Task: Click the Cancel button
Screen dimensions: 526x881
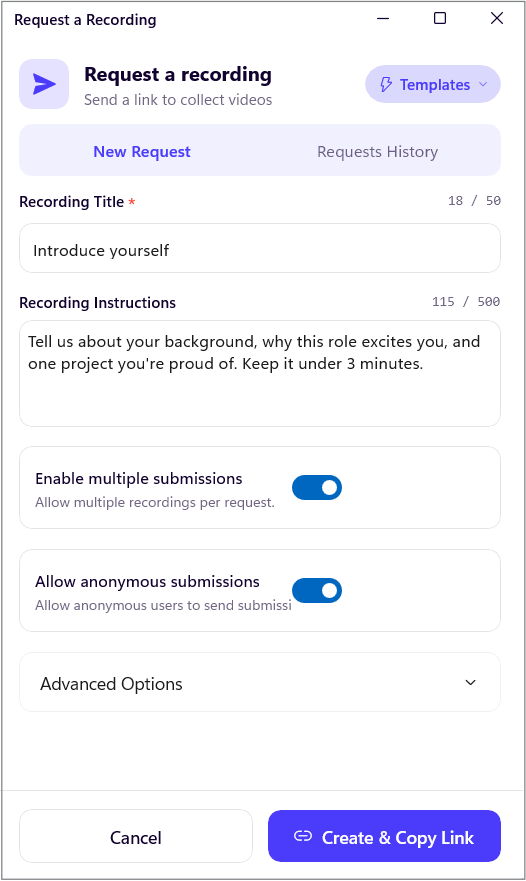Action: 136,836
